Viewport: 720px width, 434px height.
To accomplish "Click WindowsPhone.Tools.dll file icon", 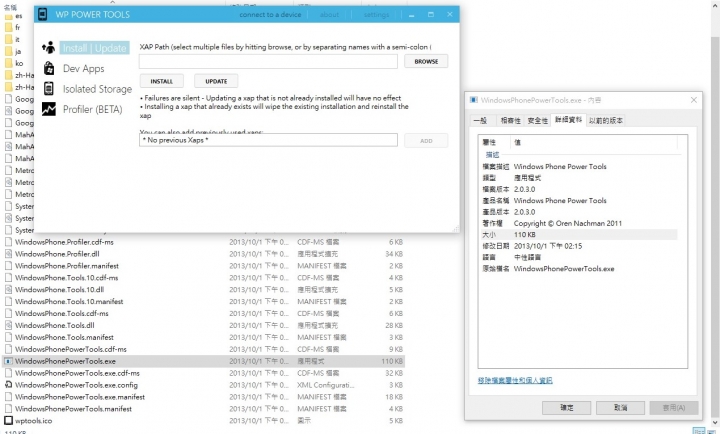I will [8, 325].
